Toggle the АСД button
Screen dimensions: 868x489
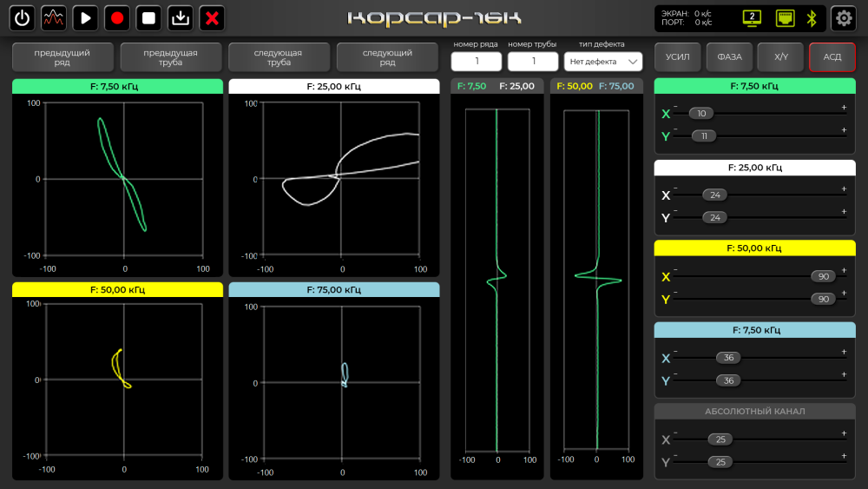point(832,57)
